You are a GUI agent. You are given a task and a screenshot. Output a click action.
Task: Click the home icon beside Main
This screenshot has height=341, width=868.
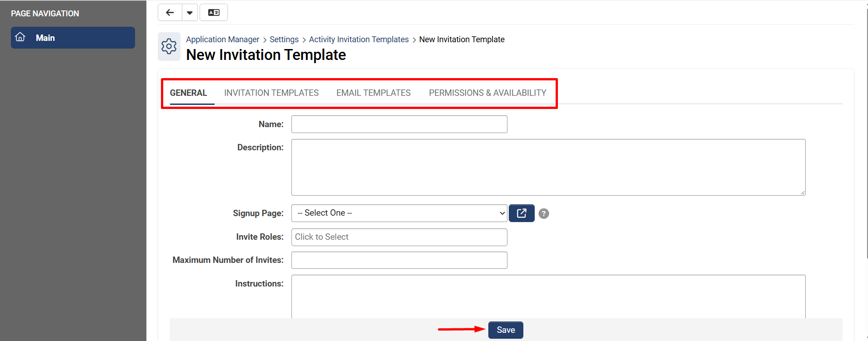click(20, 37)
